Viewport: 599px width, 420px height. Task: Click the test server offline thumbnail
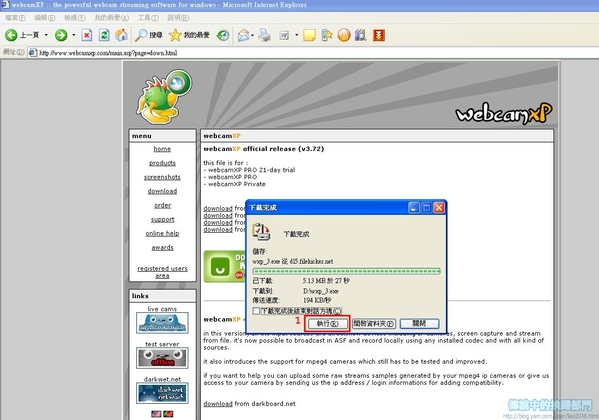pos(162,358)
